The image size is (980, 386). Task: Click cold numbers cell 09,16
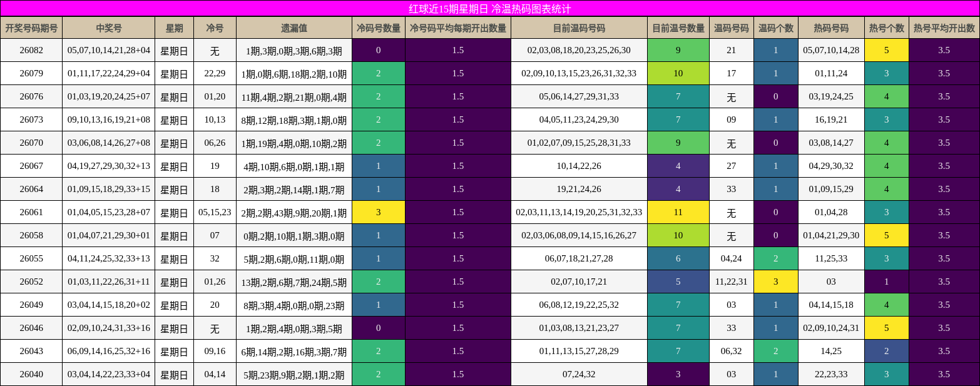[215, 351]
